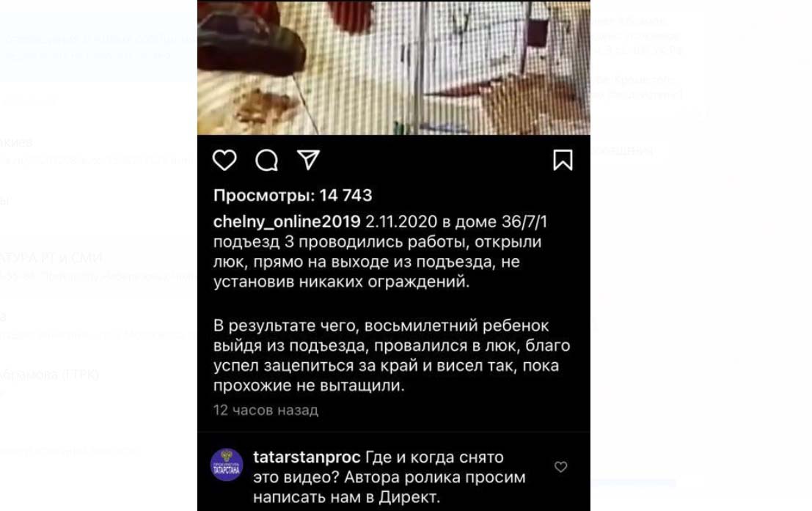Open the chelny_online2019 profile from the caption
The height and width of the screenshot is (511, 812).
click(287, 221)
